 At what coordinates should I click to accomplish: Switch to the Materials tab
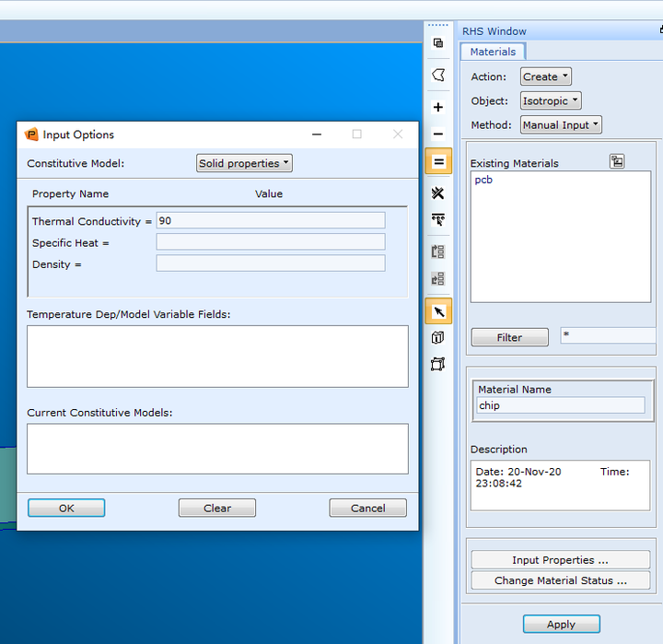pyautogui.click(x=493, y=52)
